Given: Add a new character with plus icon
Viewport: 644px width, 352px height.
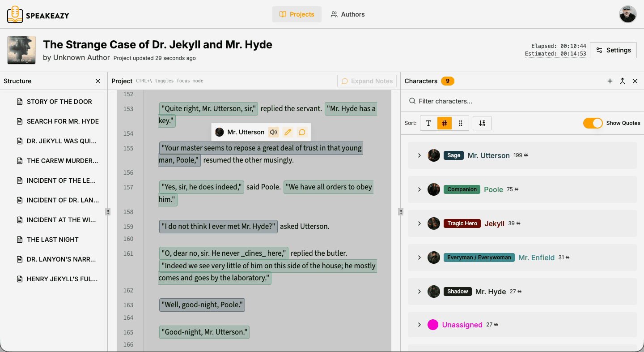Looking at the screenshot, I should click(610, 81).
